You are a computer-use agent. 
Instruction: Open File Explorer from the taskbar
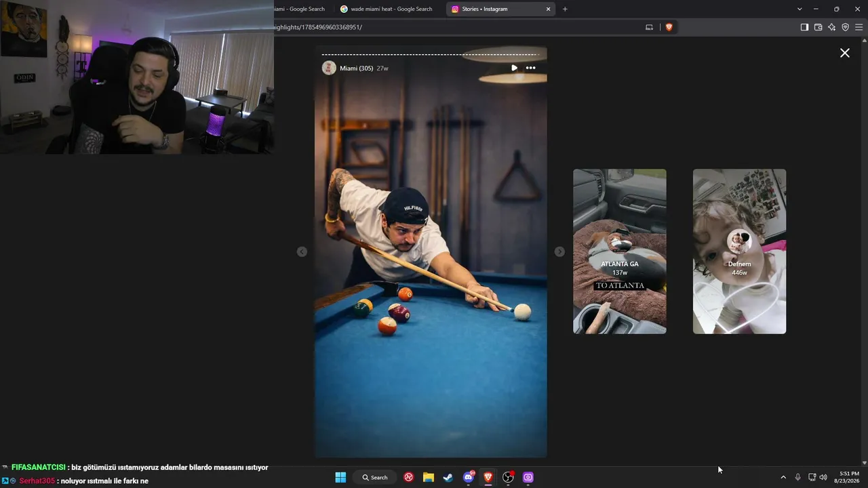(x=429, y=477)
